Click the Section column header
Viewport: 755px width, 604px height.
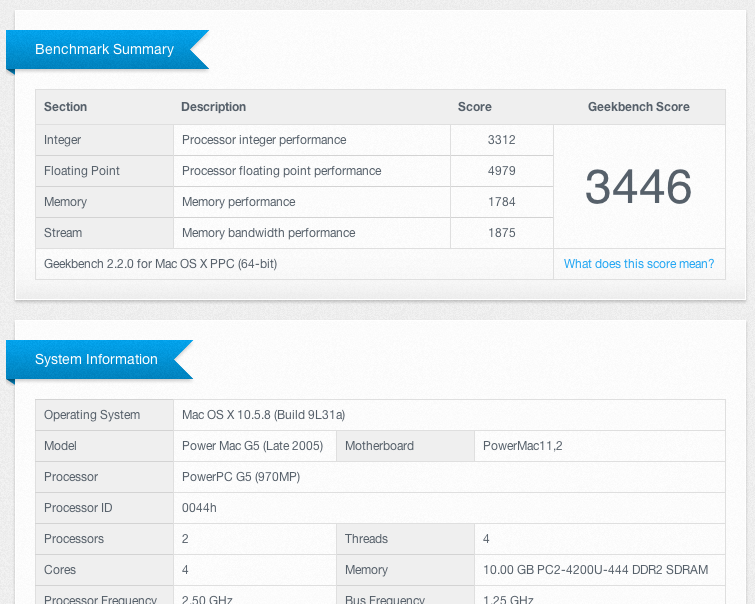coord(65,107)
